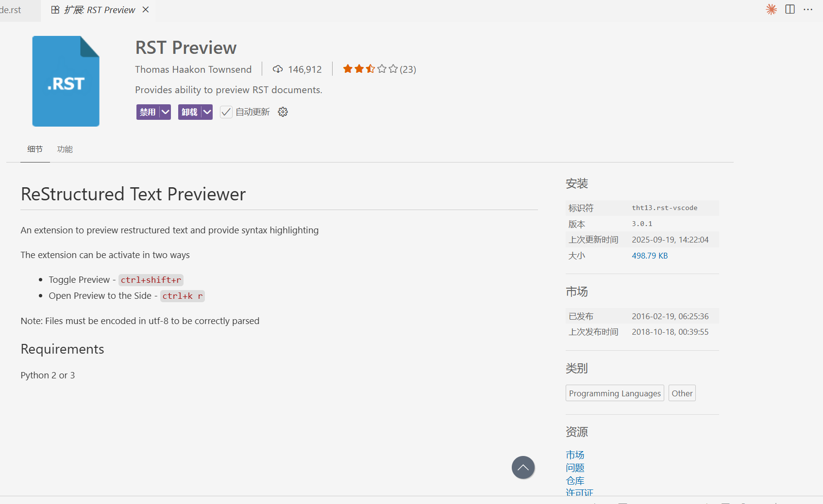Open the 498.79 KB size link
The width and height of the screenshot is (823, 504).
[650, 256]
